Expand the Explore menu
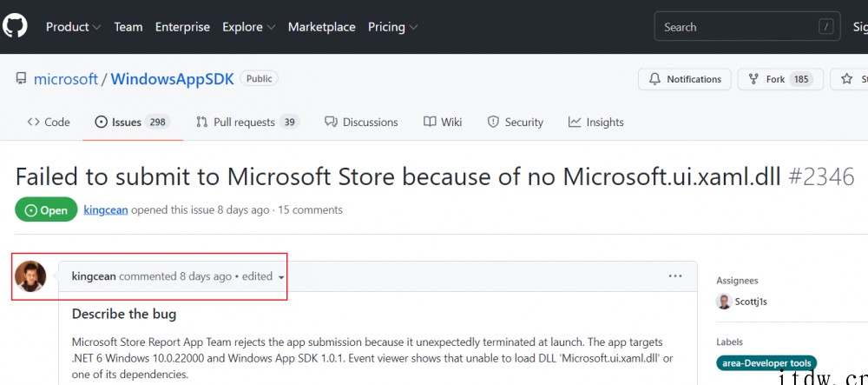The image size is (868, 385). (248, 27)
